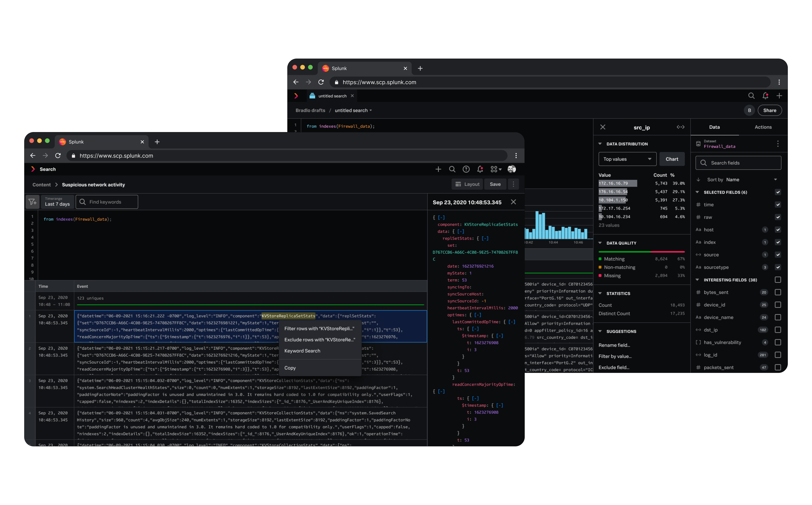Viewport: 812px width, 505px height.
Task: Click Splunk chevron logo in back window
Action: [x=296, y=96]
